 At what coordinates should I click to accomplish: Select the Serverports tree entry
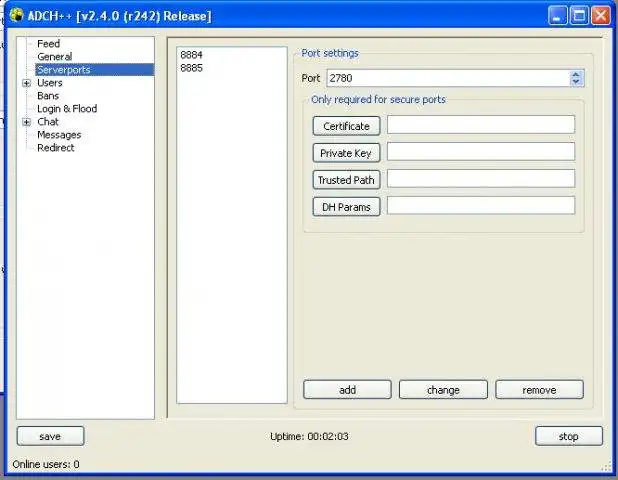[x=95, y=70]
